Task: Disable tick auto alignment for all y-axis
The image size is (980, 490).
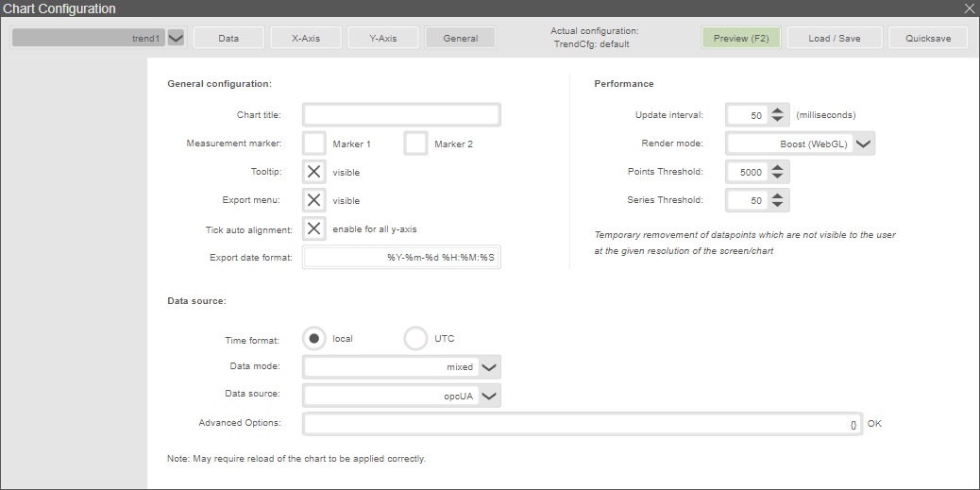Action: click(314, 228)
